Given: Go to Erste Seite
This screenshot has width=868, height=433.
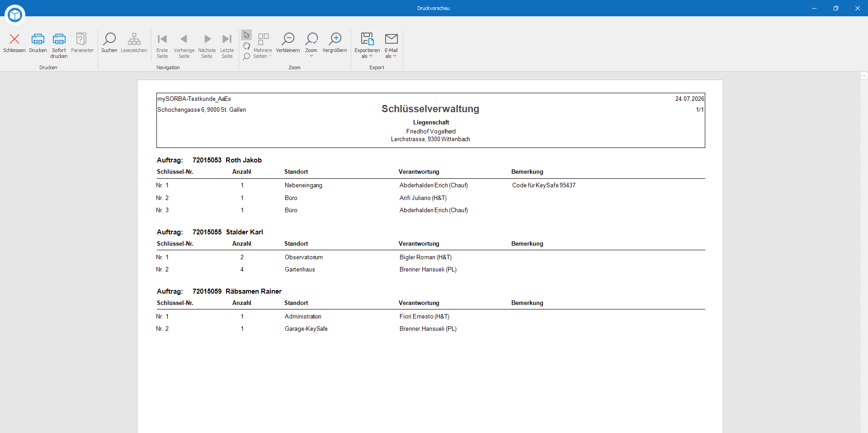Looking at the screenshot, I should tap(162, 46).
